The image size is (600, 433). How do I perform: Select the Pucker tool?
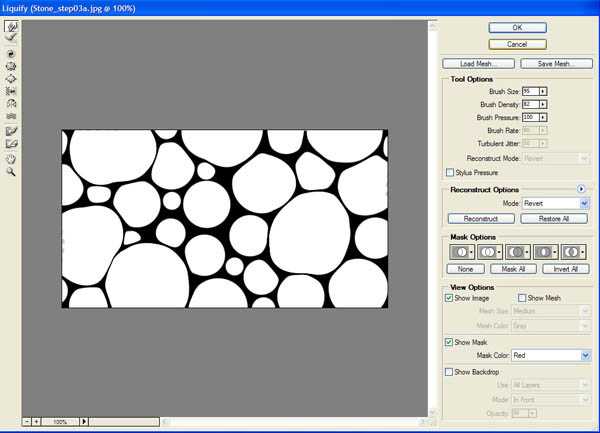tap(11, 65)
